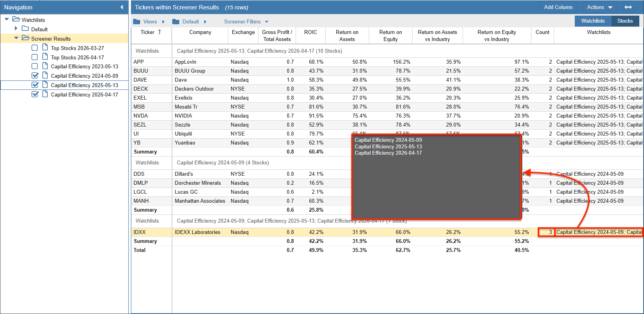Uncheck Capital Efficiency 2024-05-09 checkbox
This screenshot has width=644, height=314.
pos(35,76)
